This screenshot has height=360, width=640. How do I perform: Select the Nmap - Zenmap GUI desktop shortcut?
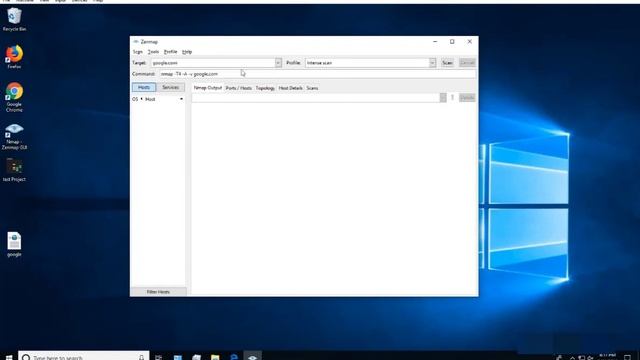[x=14, y=136]
